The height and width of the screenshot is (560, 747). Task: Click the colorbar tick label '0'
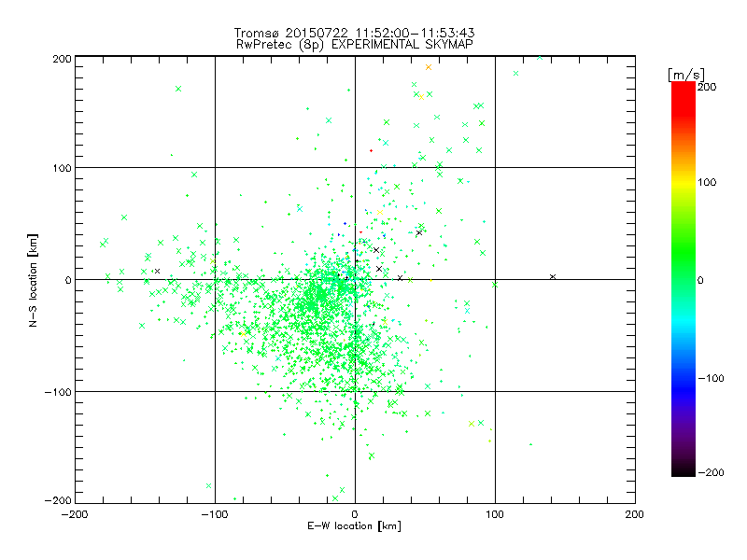point(700,280)
